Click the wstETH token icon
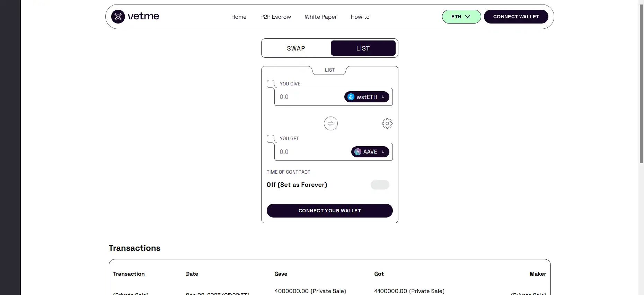Screen dimensions: 644x295 (x=351, y=97)
